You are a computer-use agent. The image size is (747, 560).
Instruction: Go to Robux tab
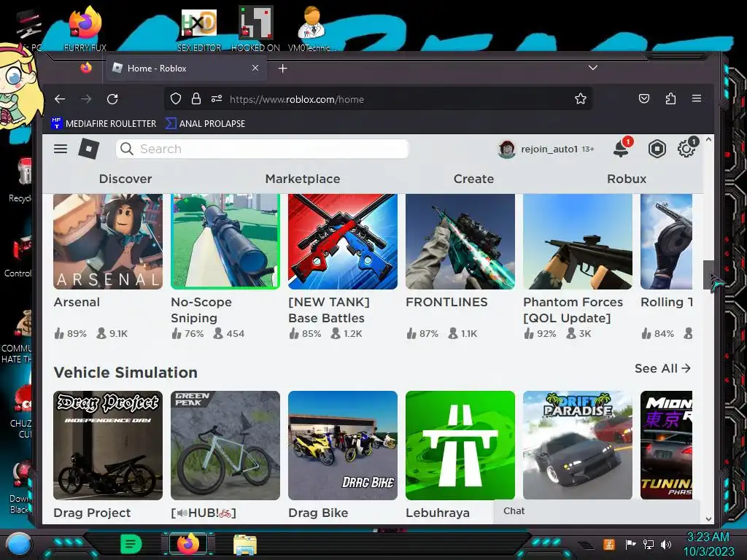[627, 179]
